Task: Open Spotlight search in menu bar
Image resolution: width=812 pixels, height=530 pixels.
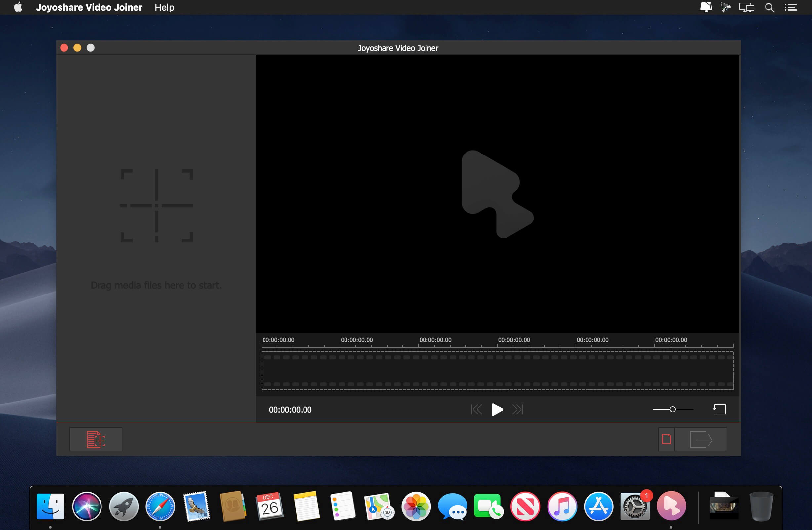Action: click(x=769, y=7)
